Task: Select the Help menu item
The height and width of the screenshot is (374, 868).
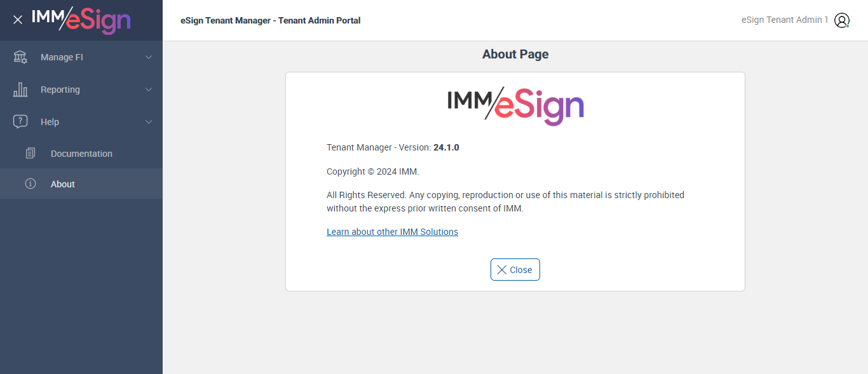Action: pyautogui.click(x=81, y=122)
